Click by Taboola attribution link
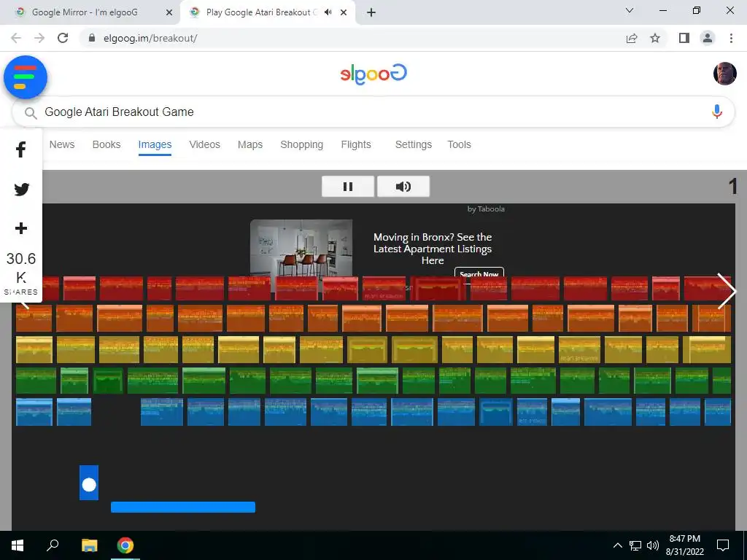This screenshot has height=560, width=747. coord(486,209)
